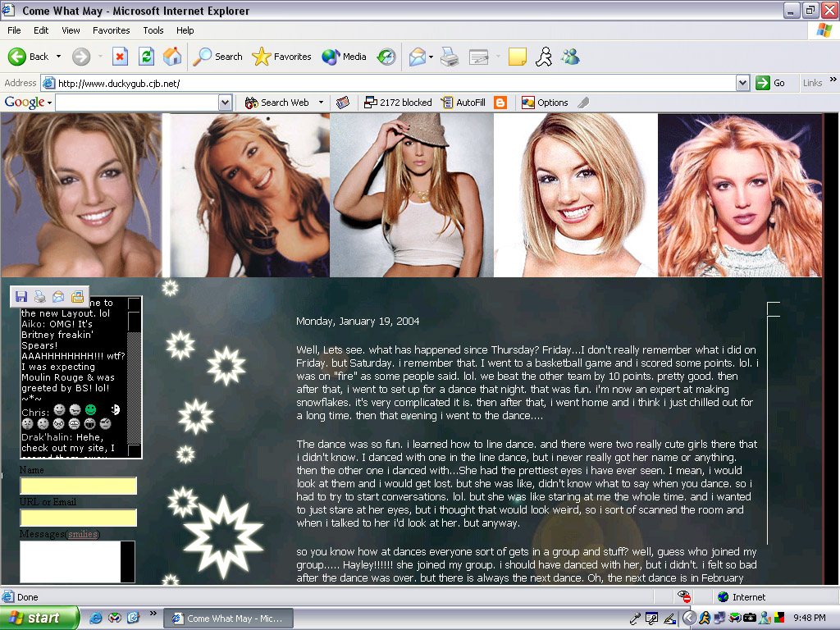Open the Search Web options dropdown arrow
Viewport: 840px width, 630px height.
point(321,103)
